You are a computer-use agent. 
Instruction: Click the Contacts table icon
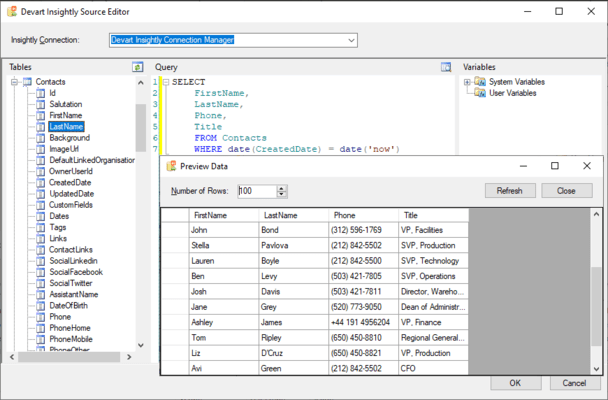point(28,82)
